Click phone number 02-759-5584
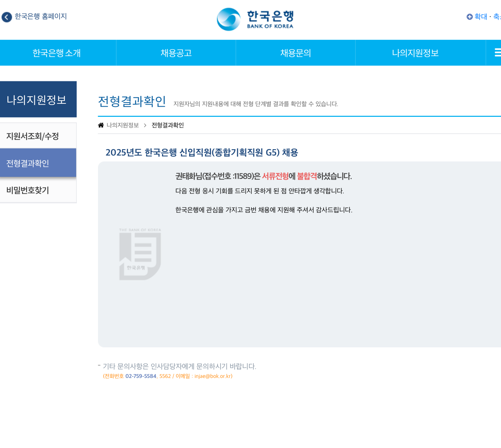Screen dimensions: 501x448 click(141, 376)
